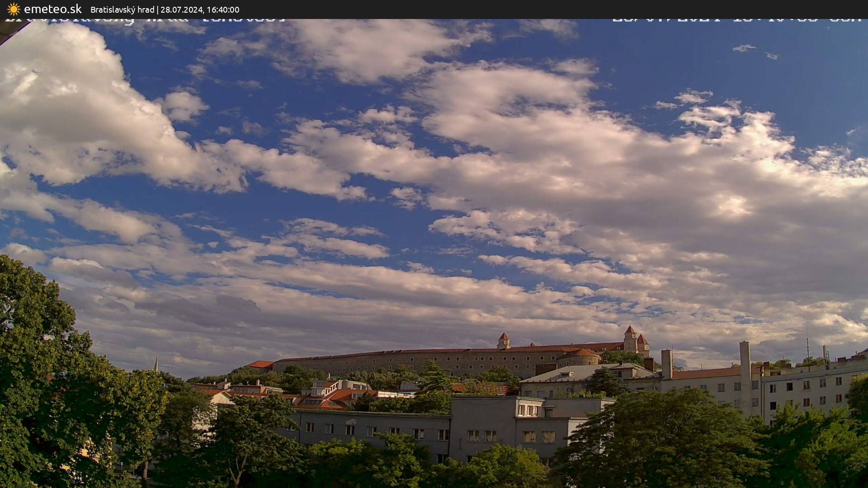The height and width of the screenshot is (488, 868).
Task: Click the small church spire above left trees
Action: (x=156, y=364)
